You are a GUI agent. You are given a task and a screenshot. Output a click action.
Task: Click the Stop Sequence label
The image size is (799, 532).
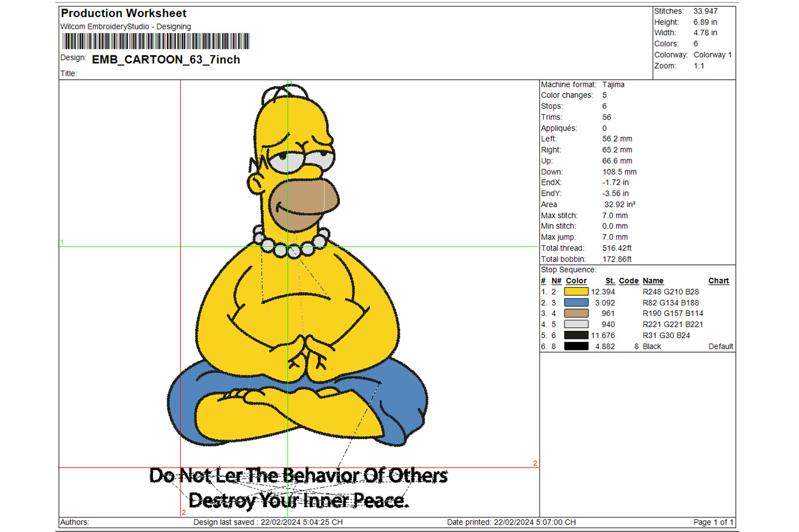click(x=568, y=270)
